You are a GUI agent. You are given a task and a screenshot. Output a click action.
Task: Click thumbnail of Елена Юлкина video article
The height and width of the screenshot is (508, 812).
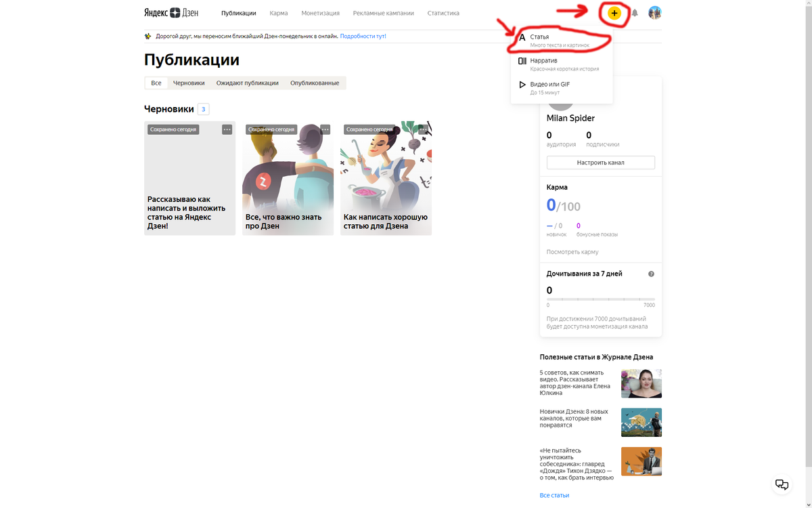point(641,383)
